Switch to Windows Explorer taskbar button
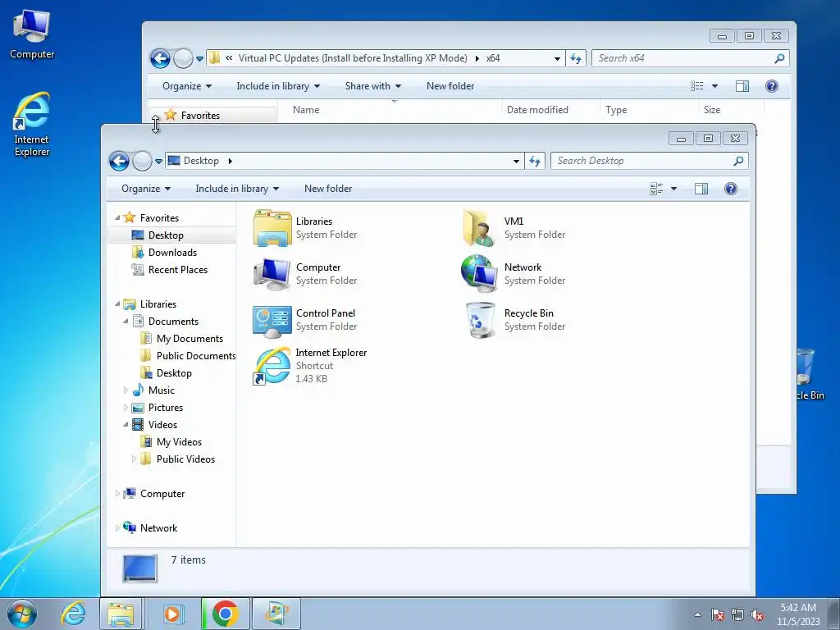The image size is (840, 630). pos(121,614)
